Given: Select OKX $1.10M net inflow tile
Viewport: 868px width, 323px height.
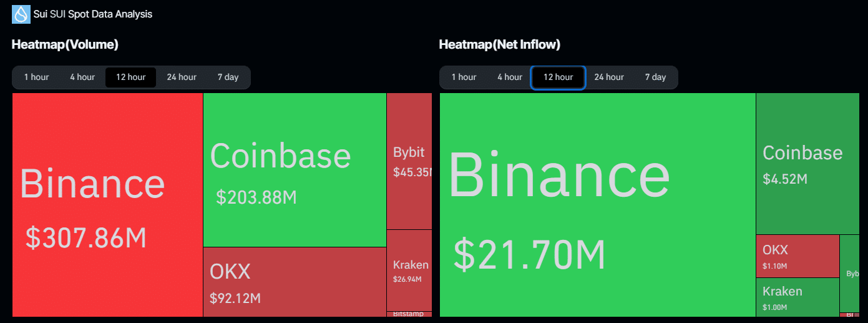Looking at the screenshot, I should 797,256.
